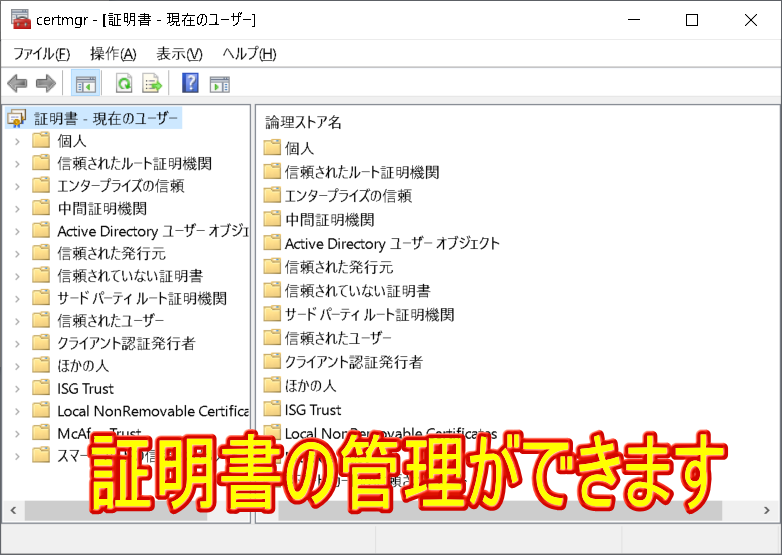Screen dimensions: 782x555
Task: Select 個人 in left tree
Action: tap(72, 141)
